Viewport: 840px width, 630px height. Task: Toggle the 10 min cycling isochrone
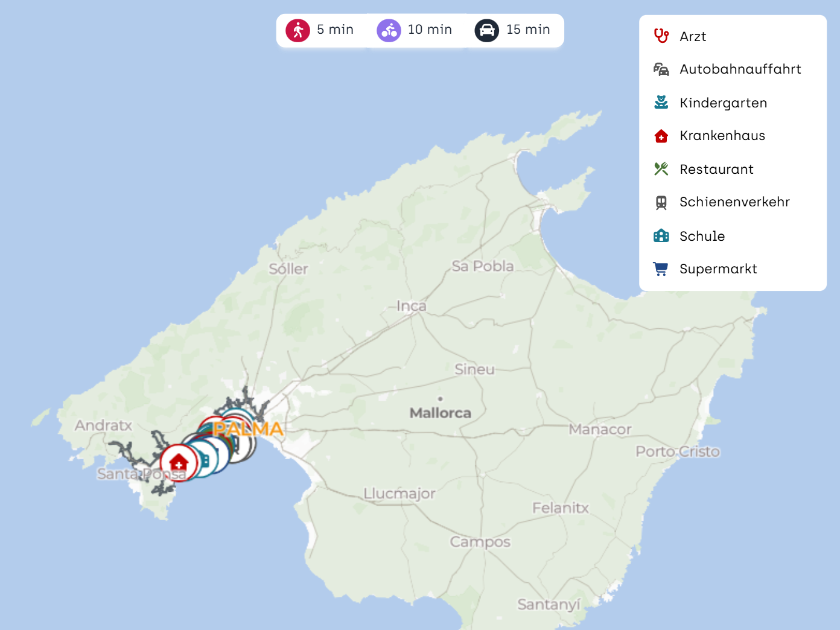click(x=415, y=30)
